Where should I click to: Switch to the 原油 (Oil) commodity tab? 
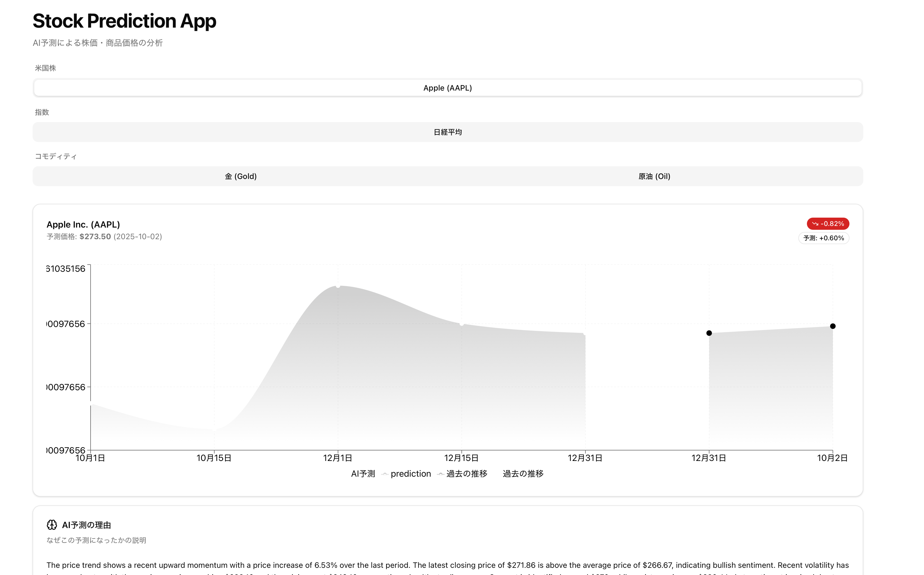click(x=654, y=176)
